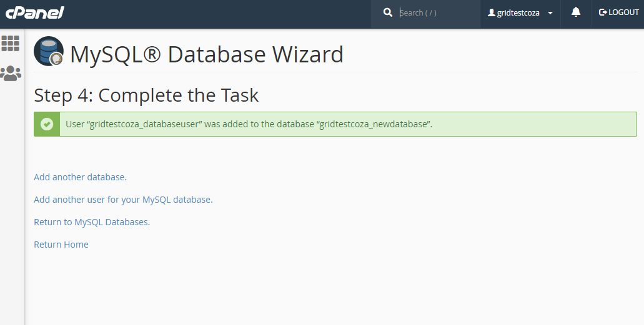Click the Return Home link
644x325 pixels.
click(x=61, y=244)
